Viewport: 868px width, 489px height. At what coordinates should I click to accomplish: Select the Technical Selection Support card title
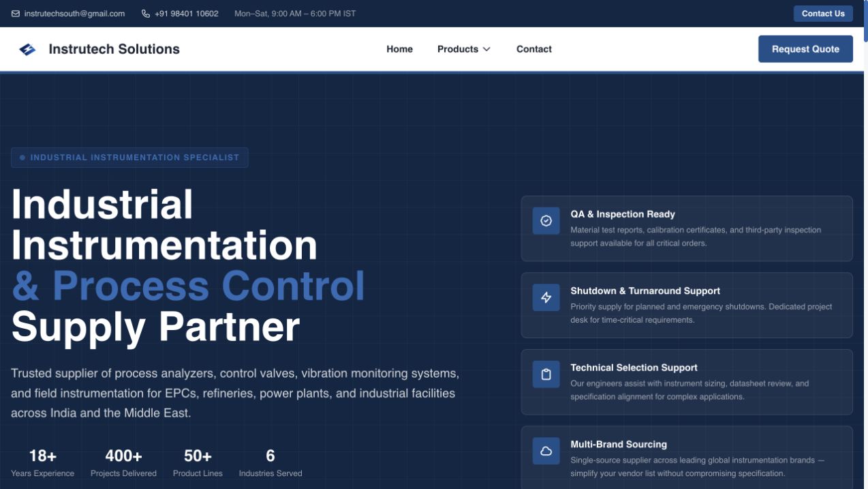tap(634, 368)
